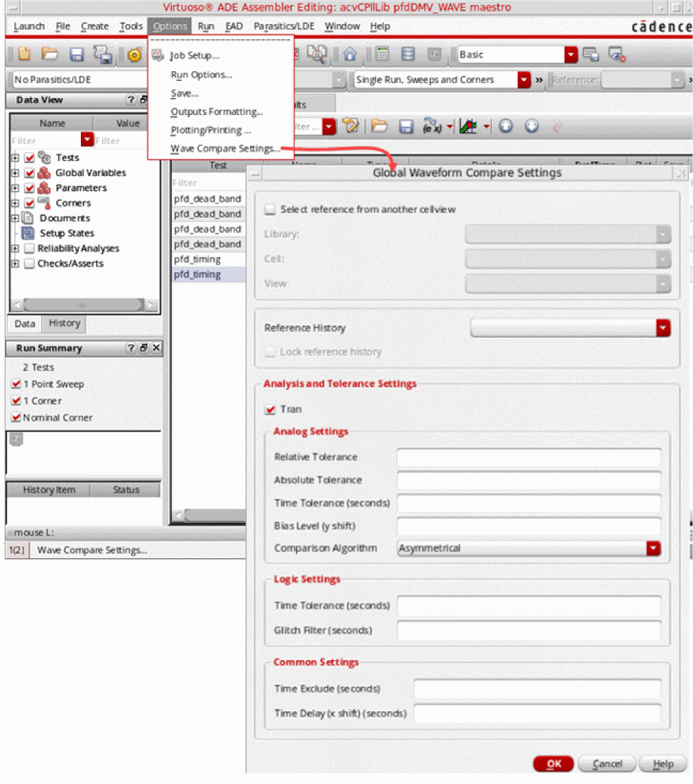The image size is (693, 784).
Task: Toggle the 1 Point Sweep checkbox
Action: pyautogui.click(x=16, y=384)
